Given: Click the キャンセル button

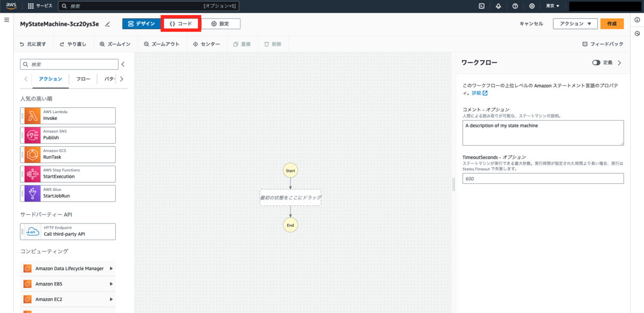Looking at the screenshot, I should point(531,24).
